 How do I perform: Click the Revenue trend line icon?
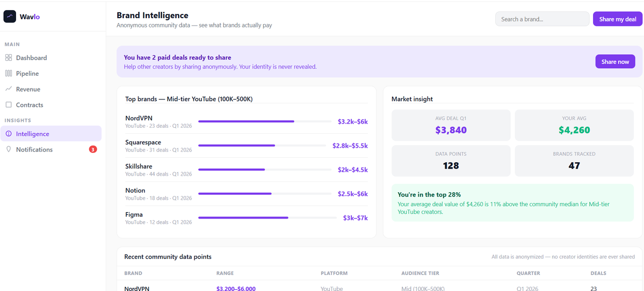tap(9, 89)
